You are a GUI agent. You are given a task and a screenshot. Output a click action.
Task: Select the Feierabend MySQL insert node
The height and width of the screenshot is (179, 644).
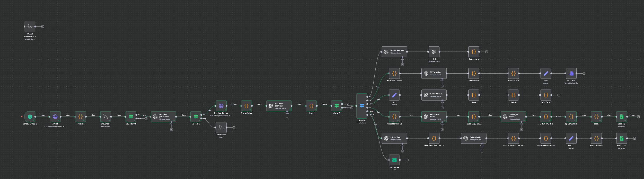click(x=221, y=128)
